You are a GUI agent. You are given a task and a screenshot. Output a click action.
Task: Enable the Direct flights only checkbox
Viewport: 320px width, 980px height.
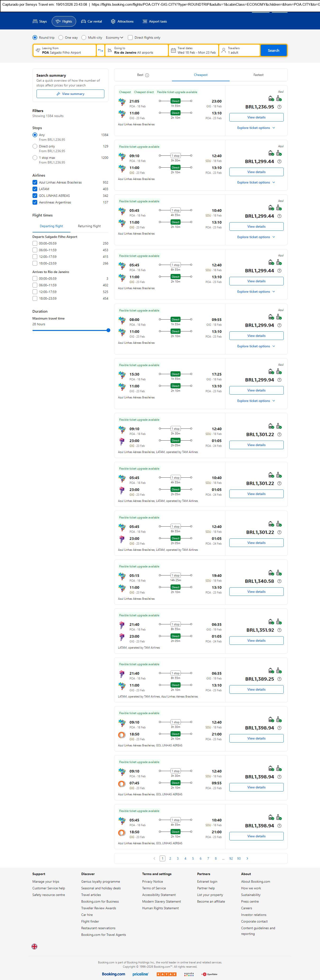coord(130,38)
